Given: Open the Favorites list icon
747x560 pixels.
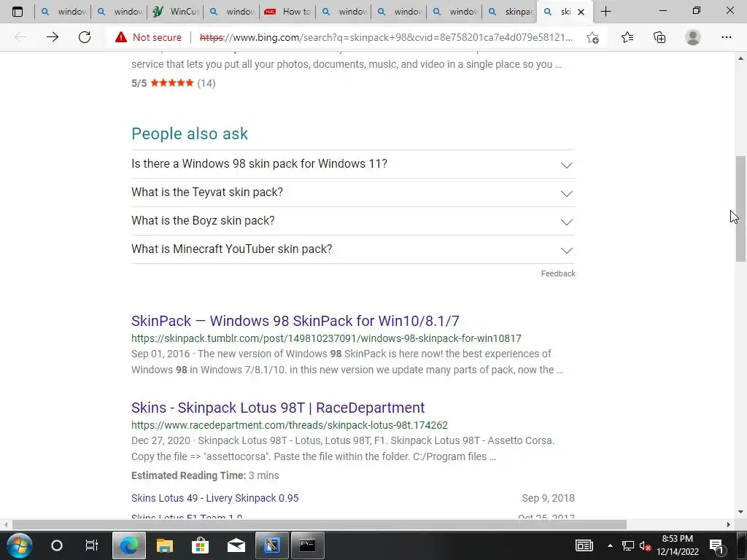Looking at the screenshot, I should pyautogui.click(x=627, y=37).
